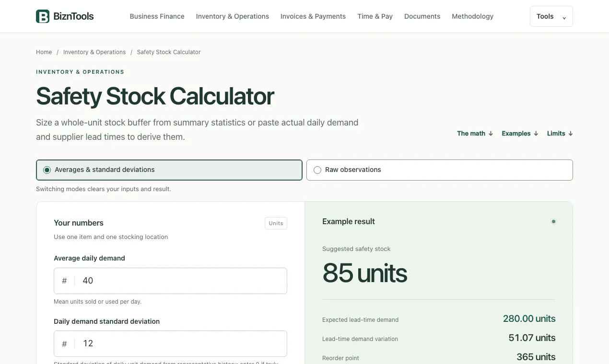Jump to The math section

coord(475,134)
